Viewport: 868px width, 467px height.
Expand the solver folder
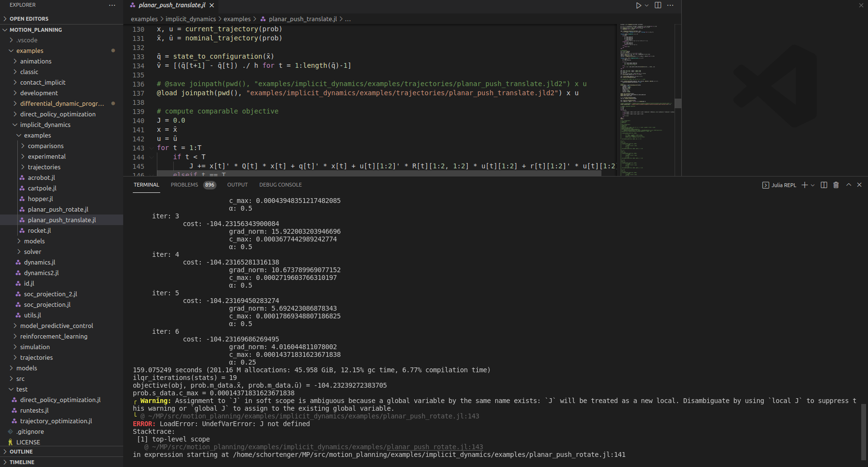pos(62,252)
